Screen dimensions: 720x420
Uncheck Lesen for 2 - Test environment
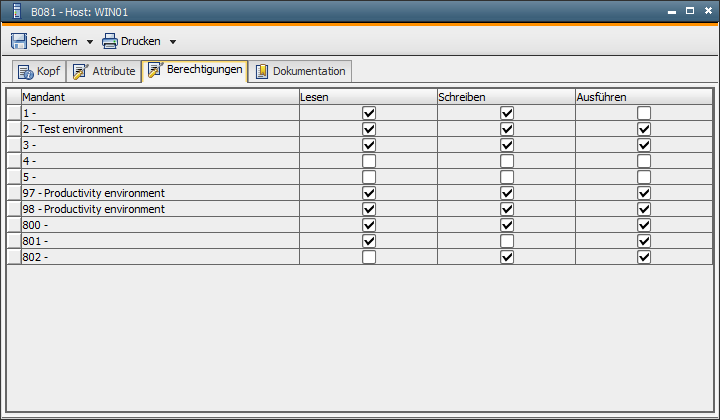click(x=369, y=129)
